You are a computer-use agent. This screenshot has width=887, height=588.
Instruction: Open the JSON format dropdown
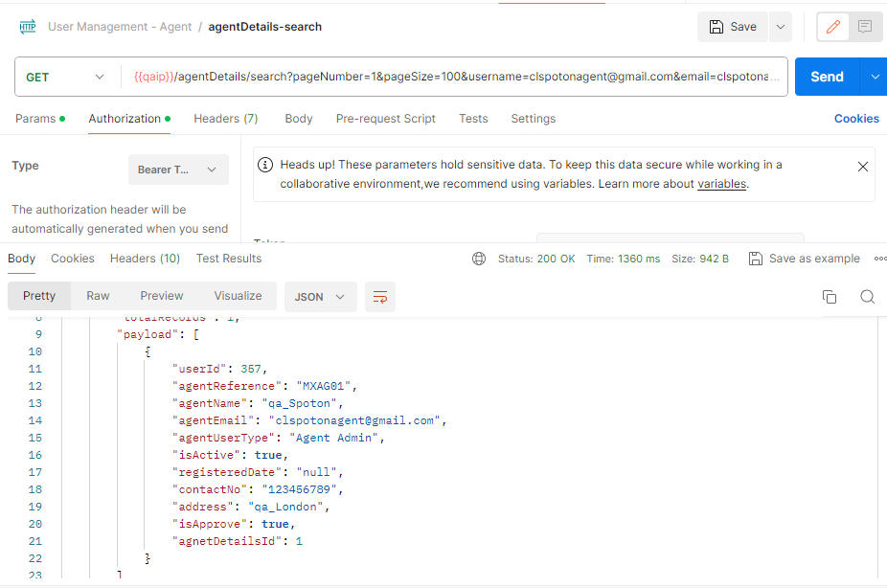point(320,297)
